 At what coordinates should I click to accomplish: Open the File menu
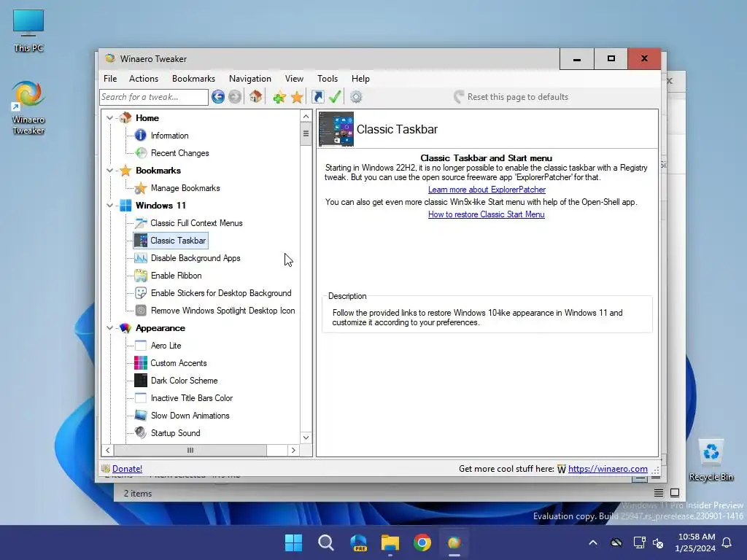click(x=110, y=79)
